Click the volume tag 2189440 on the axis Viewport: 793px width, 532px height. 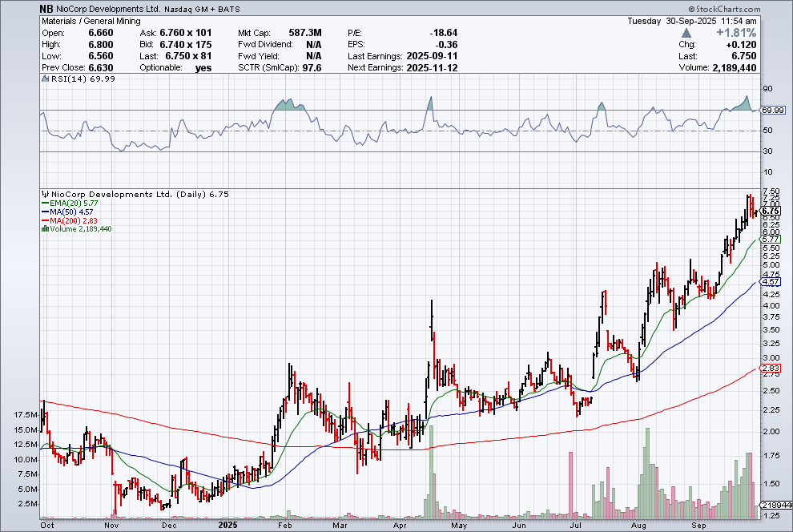pos(777,506)
